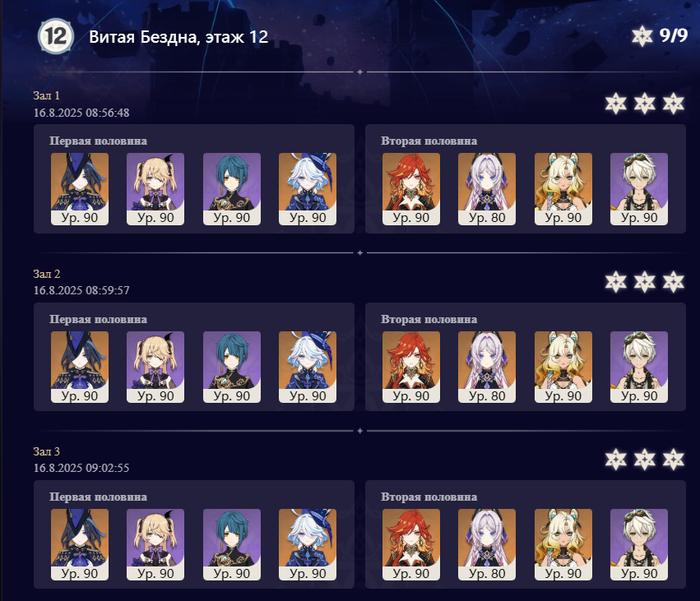Click Bennett portrait in Зал 1 second half
Screen dimensions: 700x601
[x=639, y=189]
